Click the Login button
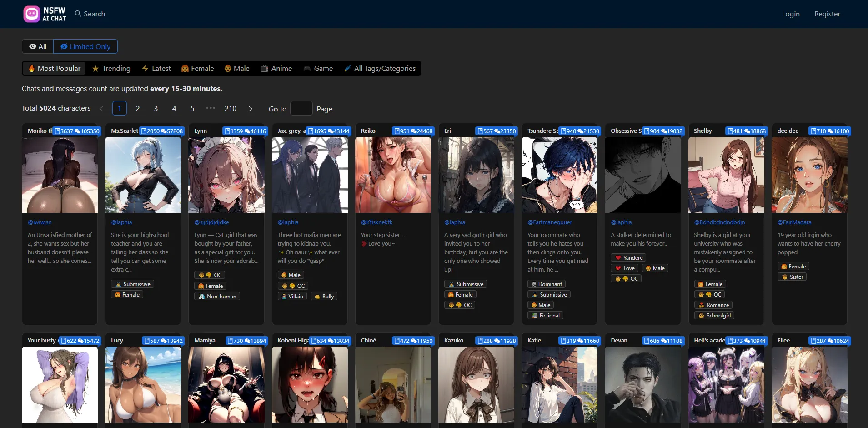The width and height of the screenshot is (868, 428). click(x=790, y=14)
